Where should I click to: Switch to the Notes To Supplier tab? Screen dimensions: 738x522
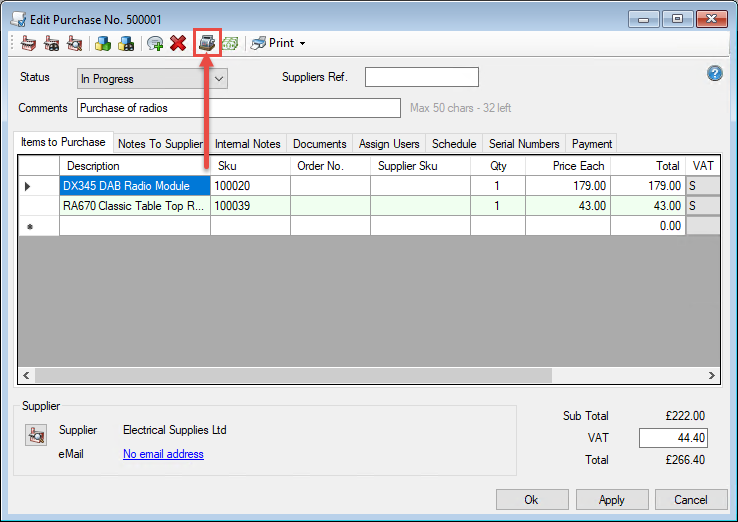[160, 144]
